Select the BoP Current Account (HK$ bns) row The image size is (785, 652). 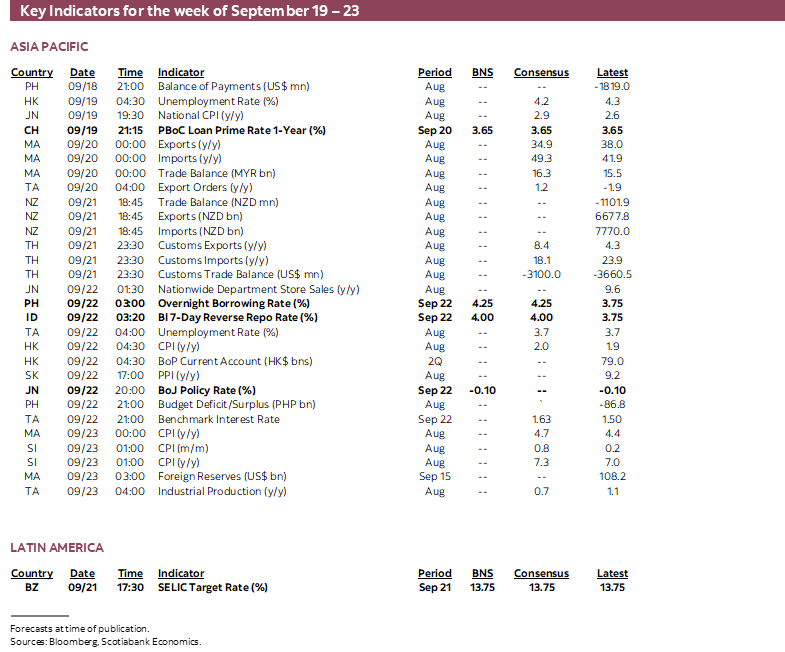pos(232,361)
